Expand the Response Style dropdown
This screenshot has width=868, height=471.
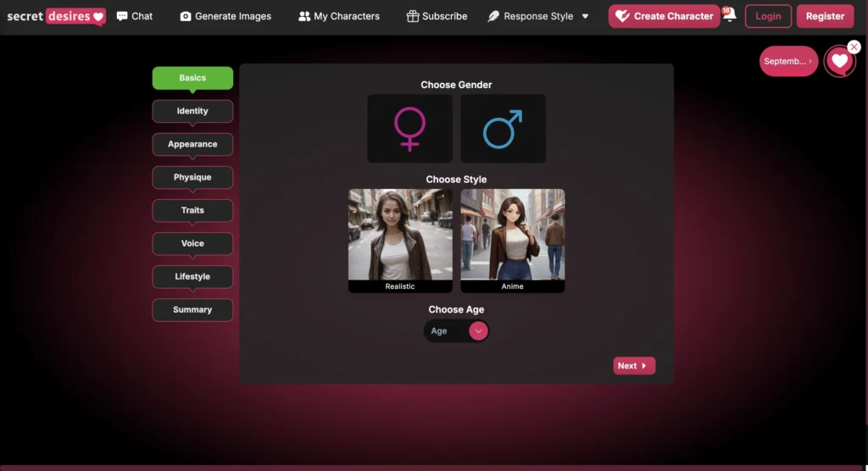(538, 16)
